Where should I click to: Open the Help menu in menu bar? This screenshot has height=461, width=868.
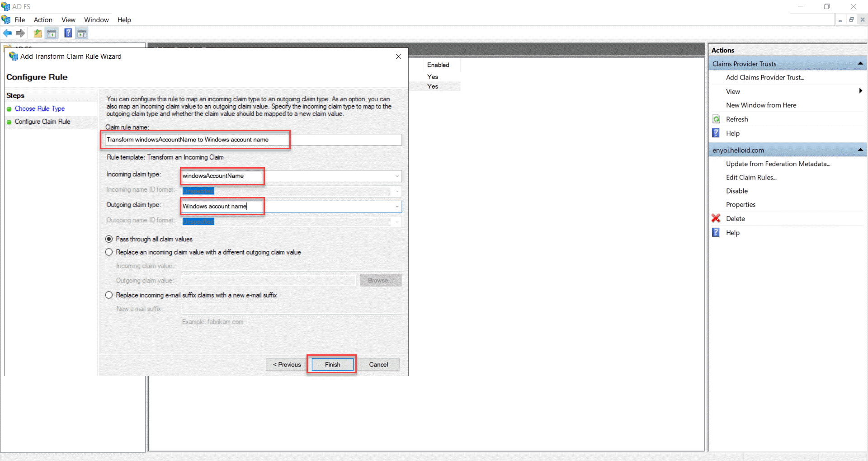tap(124, 20)
